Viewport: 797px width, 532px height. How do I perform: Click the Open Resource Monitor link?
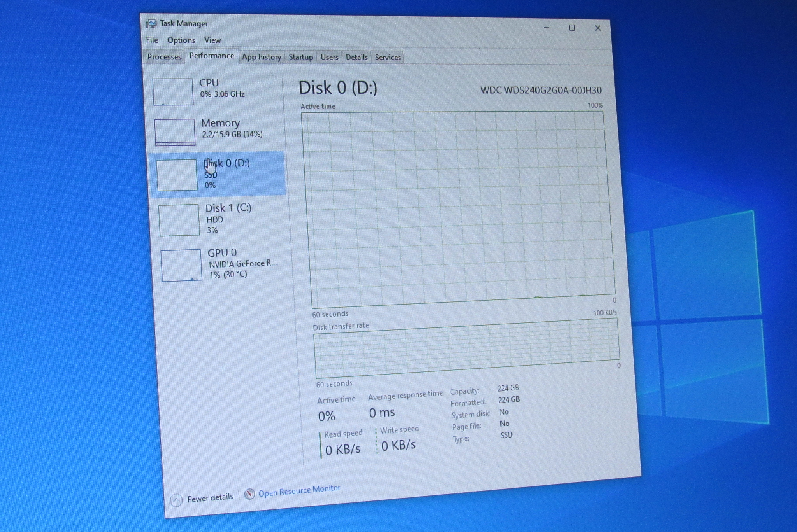[x=299, y=490]
